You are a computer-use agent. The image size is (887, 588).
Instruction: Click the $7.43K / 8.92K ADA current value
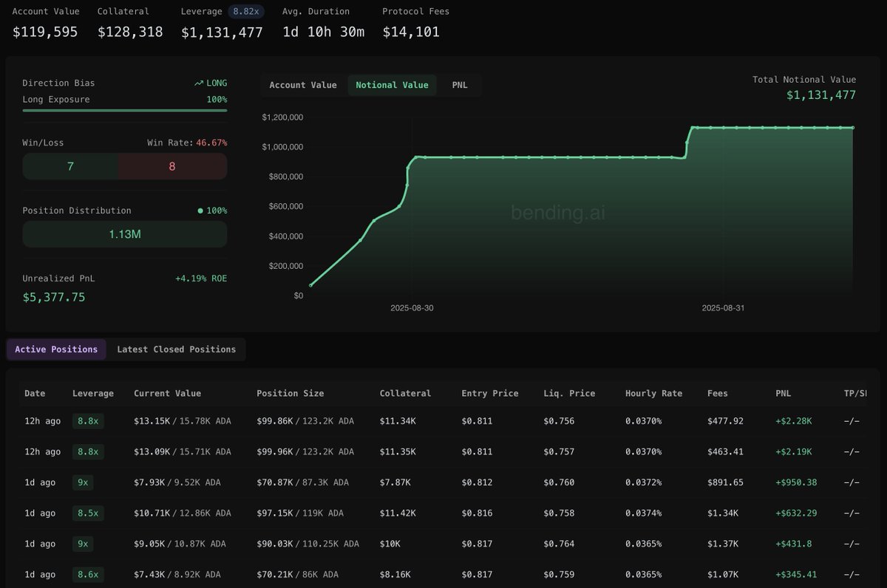pos(177,574)
